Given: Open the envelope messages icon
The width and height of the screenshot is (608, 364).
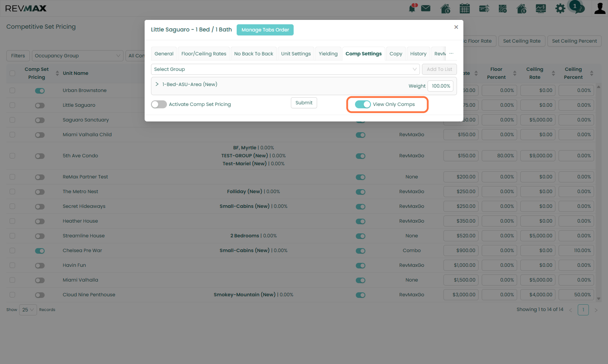Looking at the screenshot, I should (x=426, y=8).
